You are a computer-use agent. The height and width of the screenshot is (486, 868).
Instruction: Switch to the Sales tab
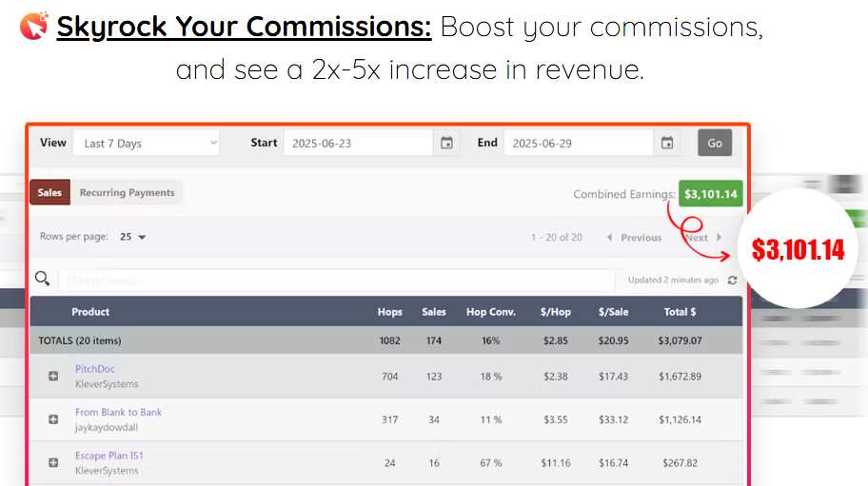pos(49,192)
